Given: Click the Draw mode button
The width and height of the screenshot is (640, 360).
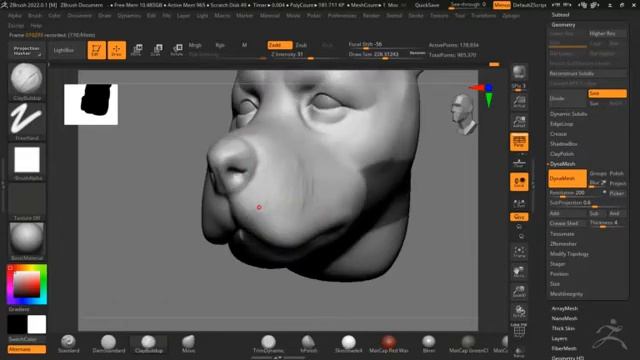Looking at the screenshot, I should click(116, 50).
